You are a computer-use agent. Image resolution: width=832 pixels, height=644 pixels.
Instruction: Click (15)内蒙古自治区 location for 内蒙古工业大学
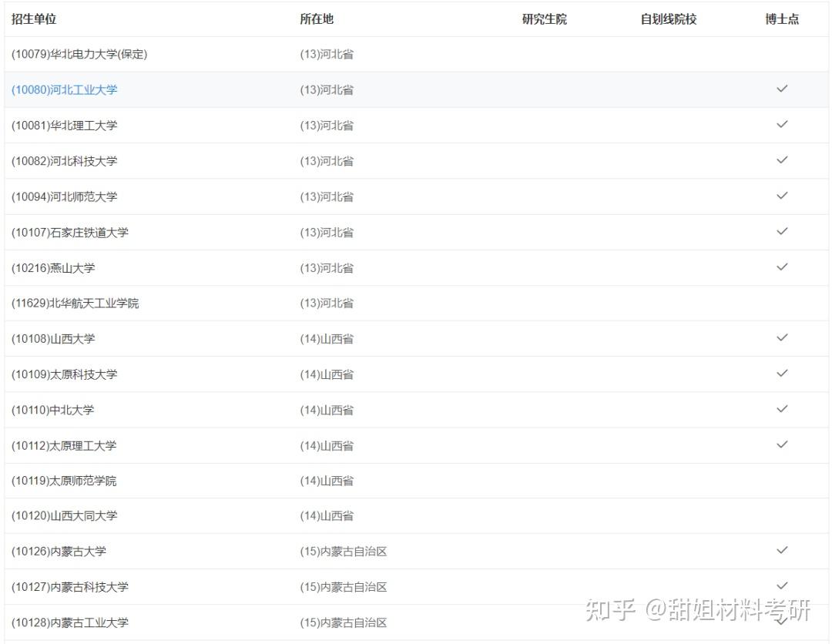click(344, 622)
